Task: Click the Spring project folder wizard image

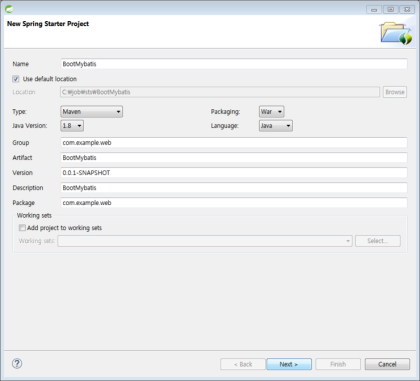Action: (395, 33)
